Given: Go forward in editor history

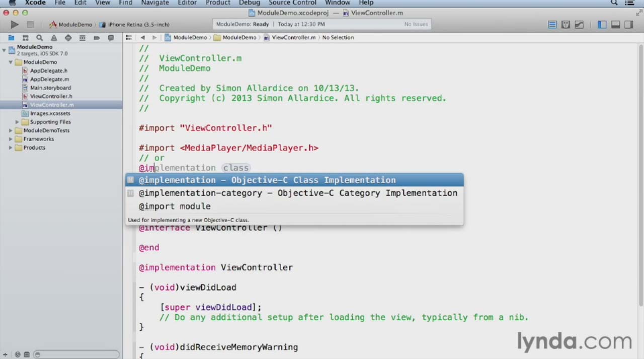Looking at the screenshot, I should (154, 37).
